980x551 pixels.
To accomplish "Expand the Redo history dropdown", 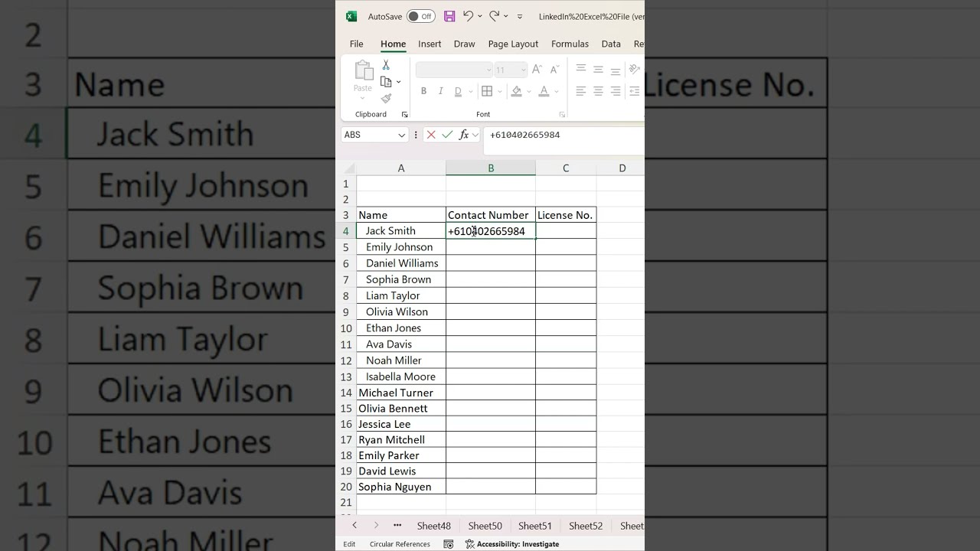I will click(x=507, y=16).
